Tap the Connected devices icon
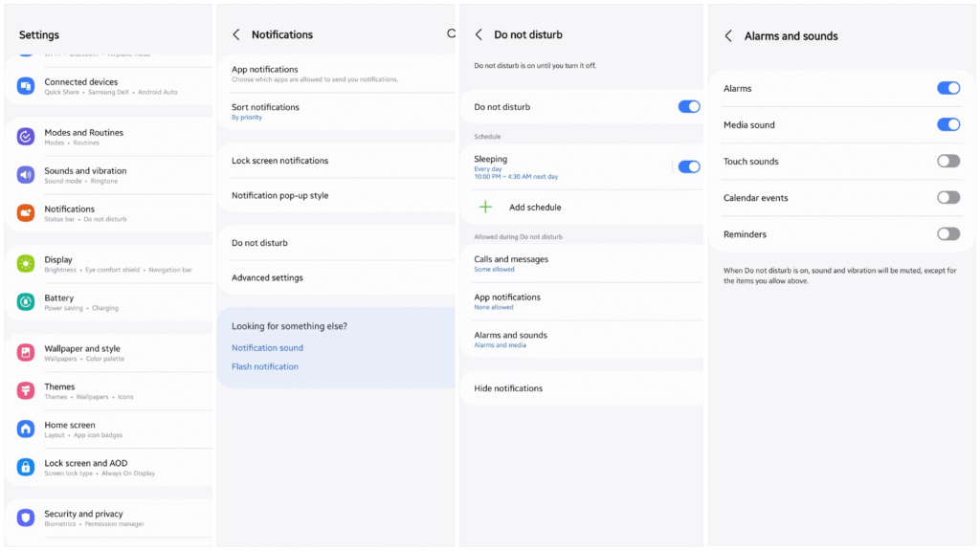 [x=26, y=86]
